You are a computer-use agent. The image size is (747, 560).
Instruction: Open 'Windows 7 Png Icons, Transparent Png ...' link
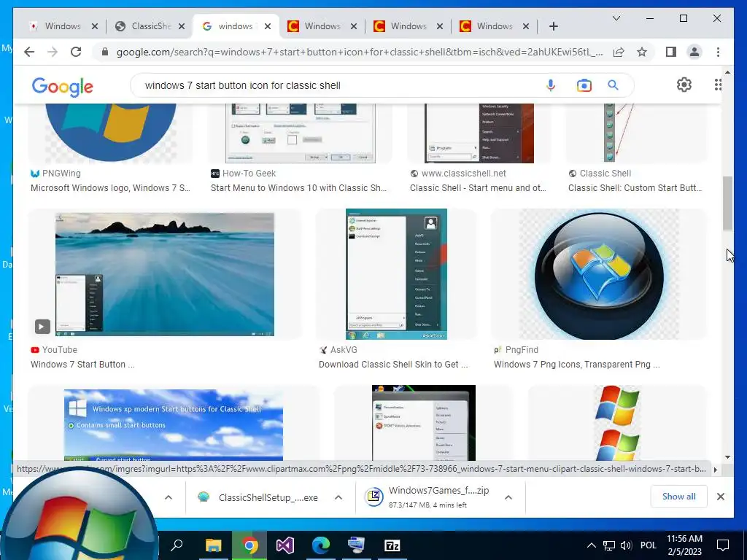577,365
